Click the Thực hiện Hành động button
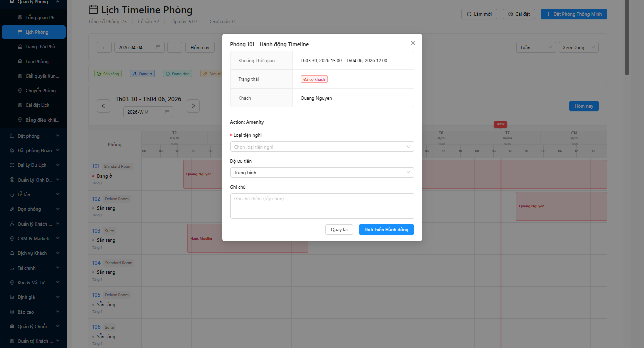 tap(386, 229)
